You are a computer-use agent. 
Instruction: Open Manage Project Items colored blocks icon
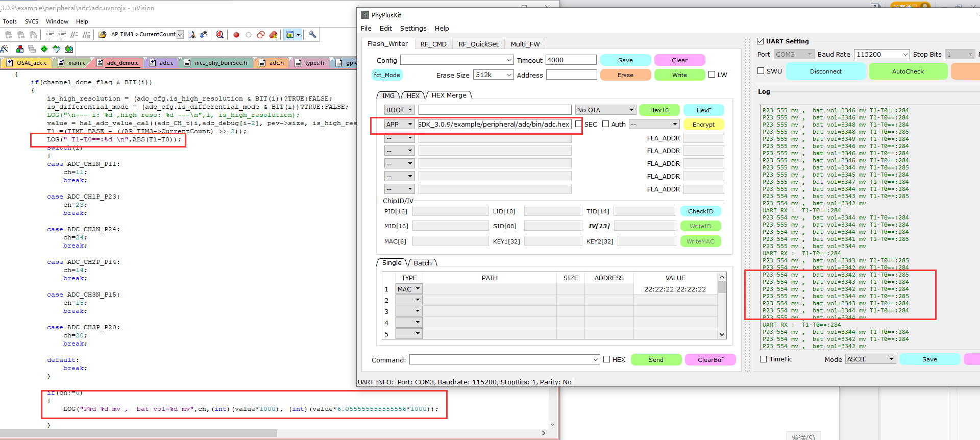point(20,49)
